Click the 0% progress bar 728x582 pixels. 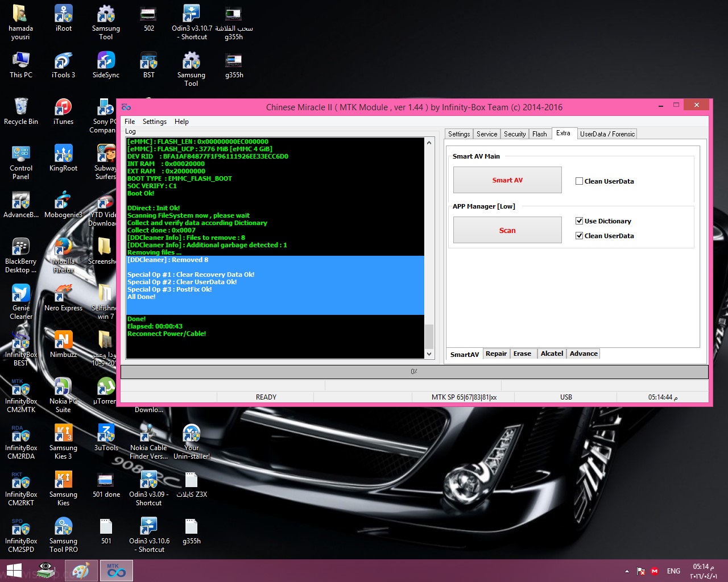[x=415, y=372]
